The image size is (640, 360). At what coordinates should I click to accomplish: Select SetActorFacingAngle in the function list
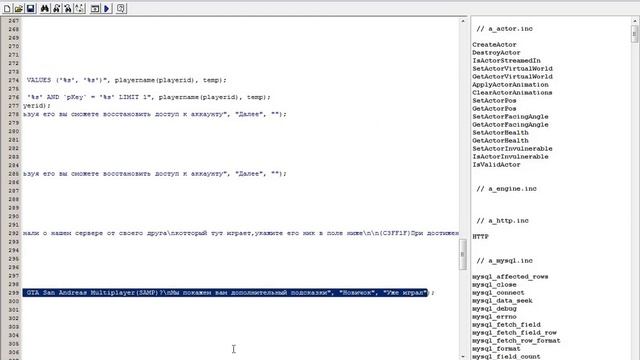click(510, 116)
